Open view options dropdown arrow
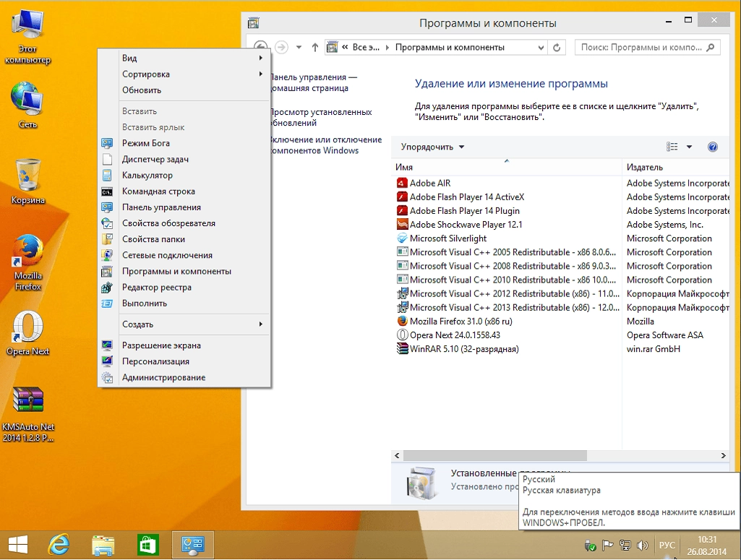Viewport: 741px width, 560px height. (689, 147)
